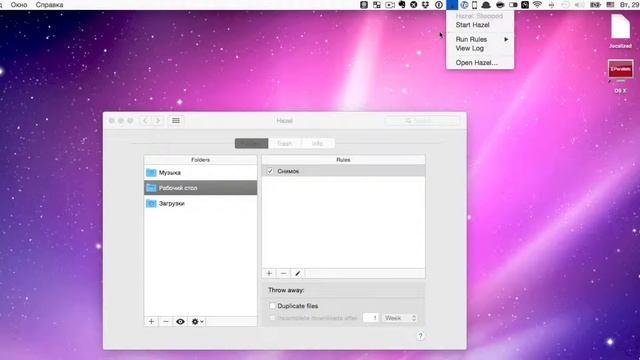640x360 pixels.
Task: Select the Рабочий стол folder row
Action: point(200,188)
